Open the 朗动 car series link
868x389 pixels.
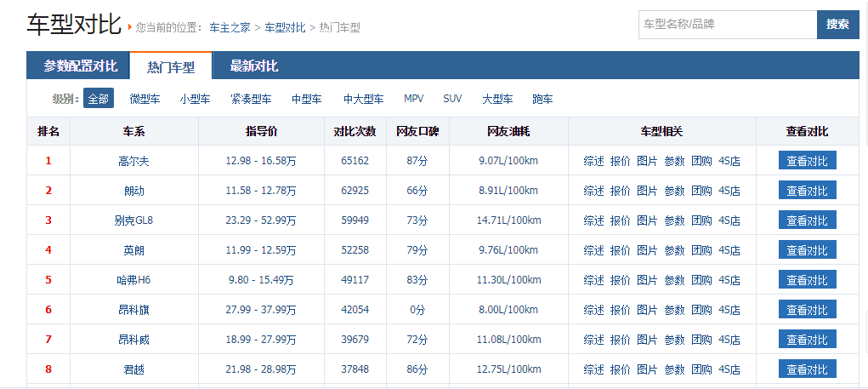coord(134,191)
